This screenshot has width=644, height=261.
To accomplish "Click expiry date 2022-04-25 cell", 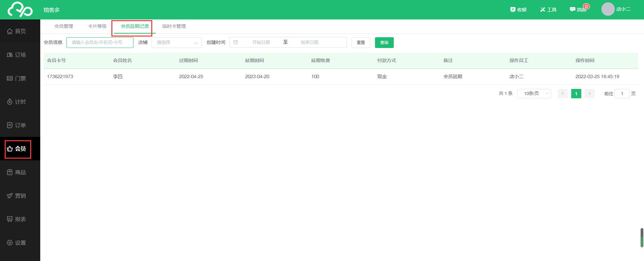I will (191, 76).
